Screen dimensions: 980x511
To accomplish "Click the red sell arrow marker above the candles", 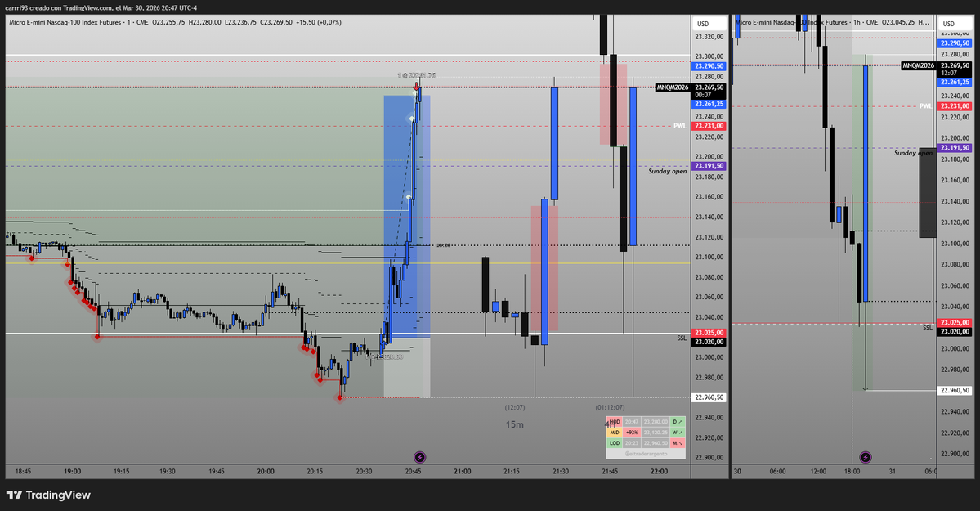I will 416,87.
